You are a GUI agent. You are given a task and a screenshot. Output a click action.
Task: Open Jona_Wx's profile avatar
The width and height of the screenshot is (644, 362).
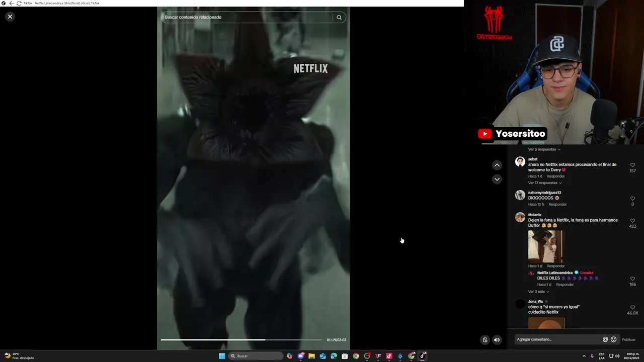(520, 304)
